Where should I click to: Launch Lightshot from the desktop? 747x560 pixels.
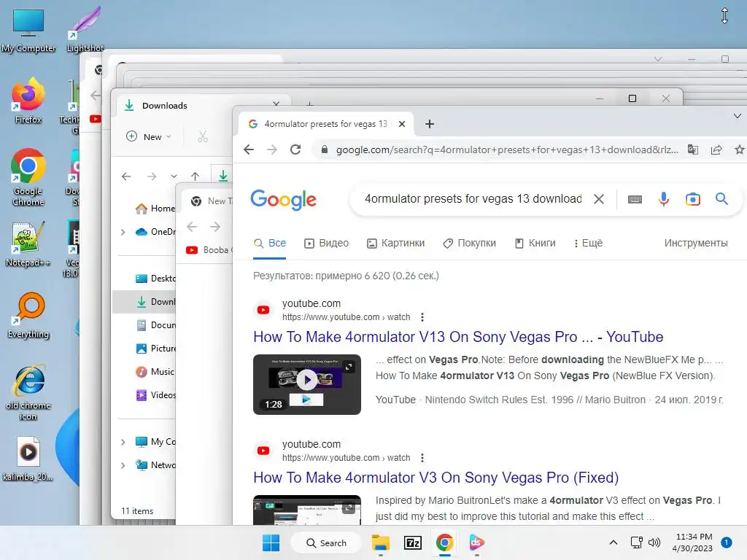[x=85, y=29]
